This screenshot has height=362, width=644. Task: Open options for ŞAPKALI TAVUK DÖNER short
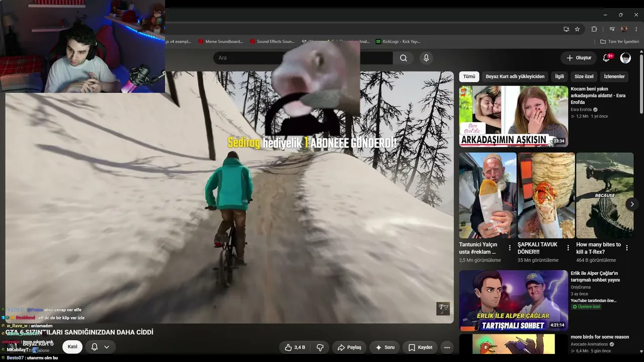point(568,248)
